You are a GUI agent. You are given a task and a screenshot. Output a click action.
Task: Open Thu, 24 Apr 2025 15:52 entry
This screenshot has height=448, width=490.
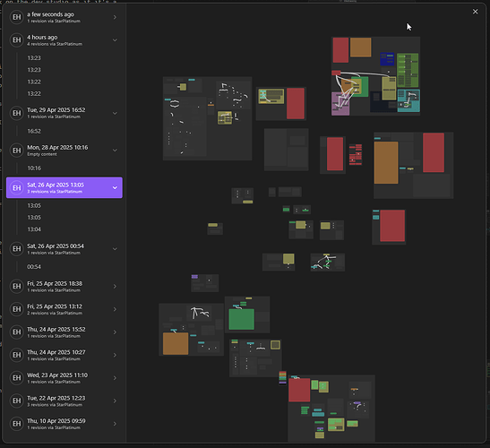pos(64,332)
